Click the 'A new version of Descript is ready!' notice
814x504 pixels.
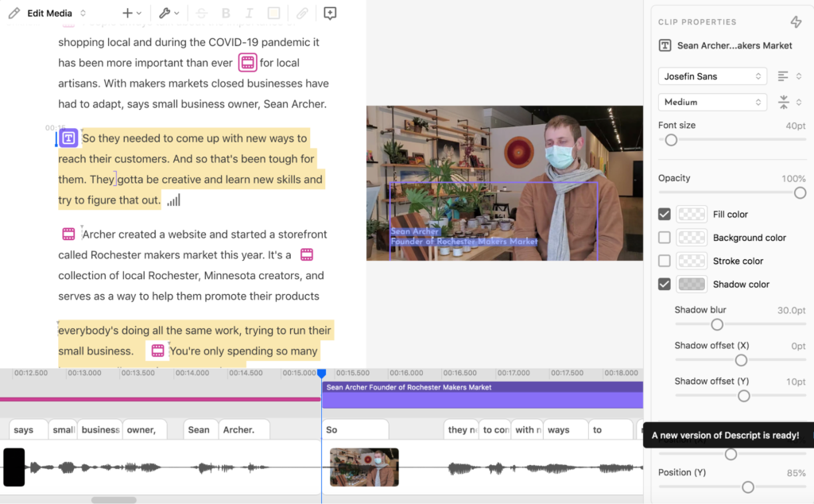(x=725, y=435)
